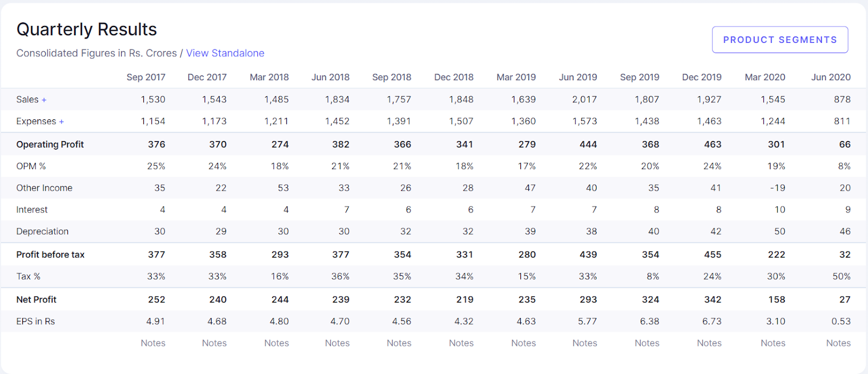Open Notes for Mar 2018
This screenshot has height=374, width=868.
277,343
